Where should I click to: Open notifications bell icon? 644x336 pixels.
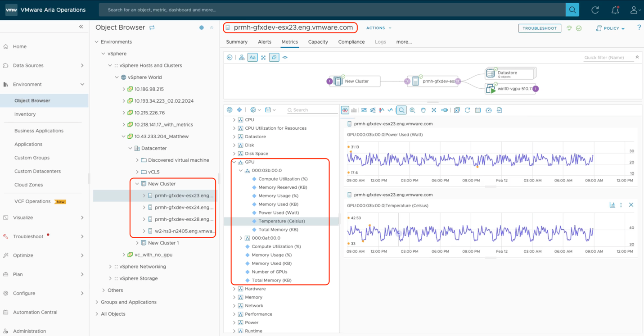pyautogui.click(x=615, y=9)
